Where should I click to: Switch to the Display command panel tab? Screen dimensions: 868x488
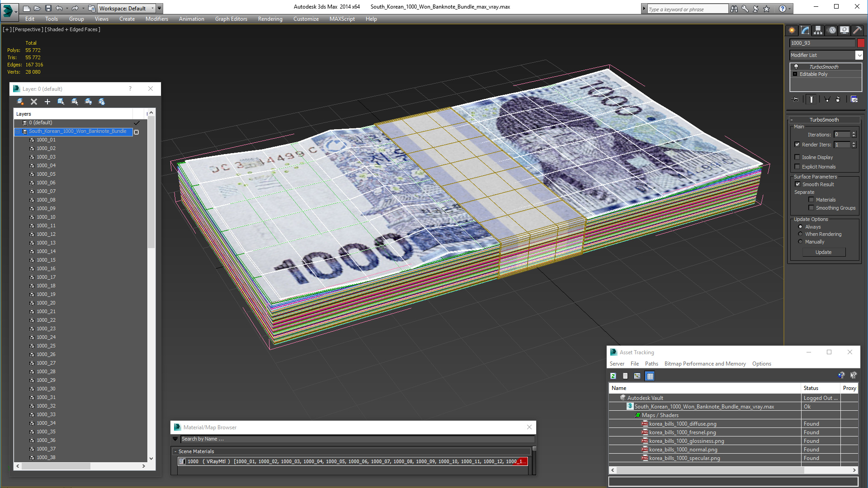click(844, 30)
